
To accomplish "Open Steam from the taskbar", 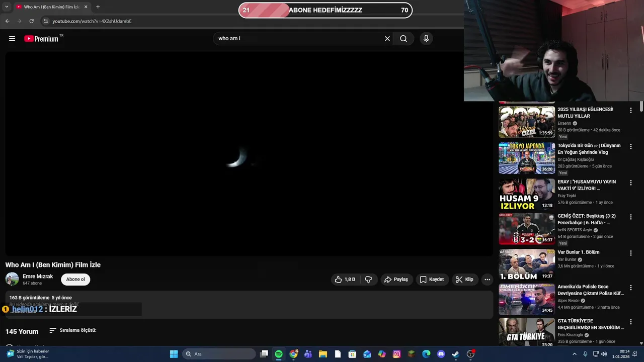I will (455, 354).
